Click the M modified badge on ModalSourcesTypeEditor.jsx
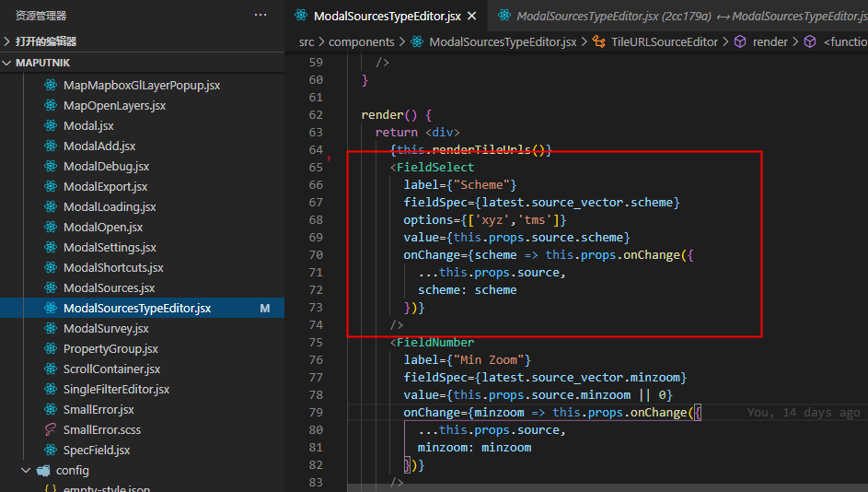 [265, 309]
